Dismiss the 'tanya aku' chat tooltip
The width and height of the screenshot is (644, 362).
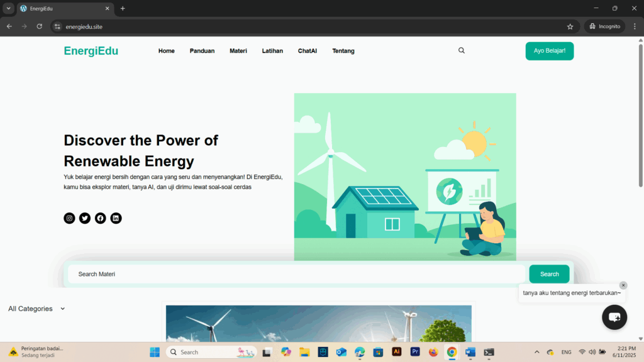pos(623,285)
